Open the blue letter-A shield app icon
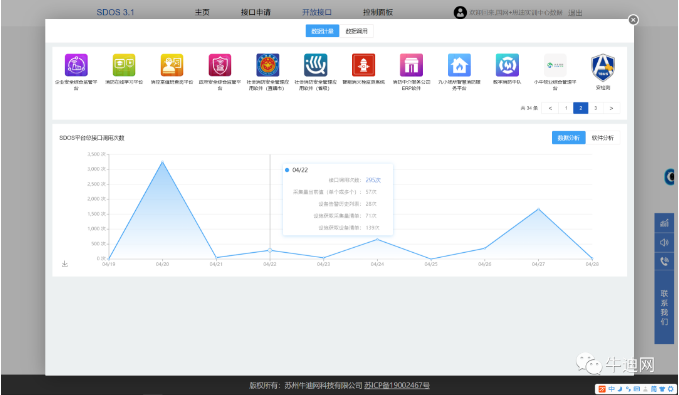Image resolution: width=679 pixels, height=395 pixels. [x=603, y=68]
